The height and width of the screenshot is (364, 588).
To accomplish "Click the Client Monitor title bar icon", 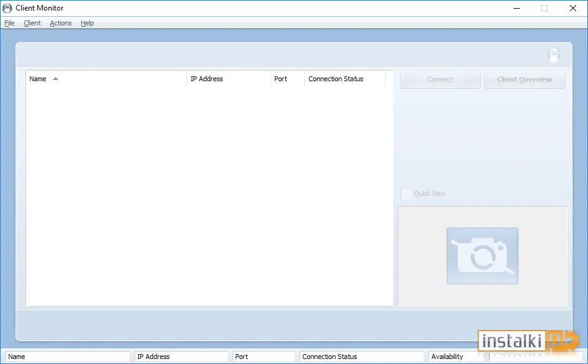I will tap(7, 8).
